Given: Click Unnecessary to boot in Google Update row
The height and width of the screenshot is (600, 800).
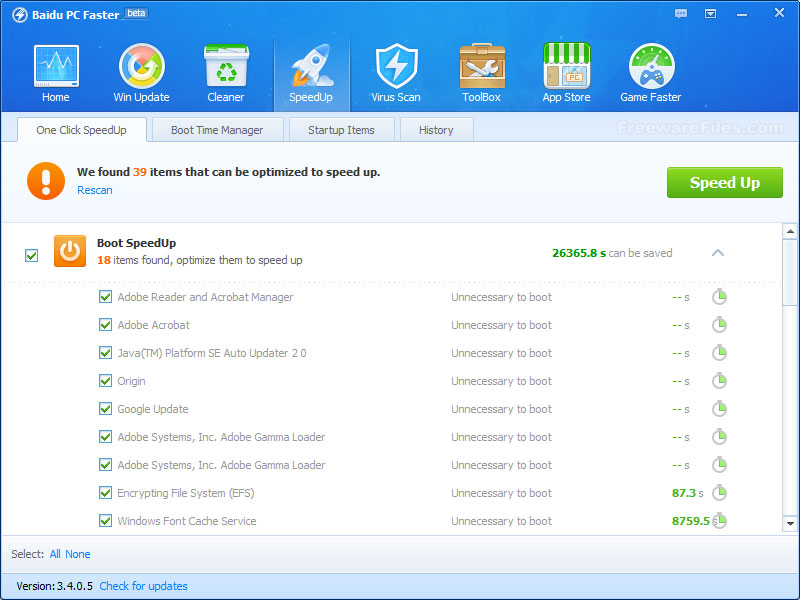Looking at the screenshot, I should [x=502, y=409].
